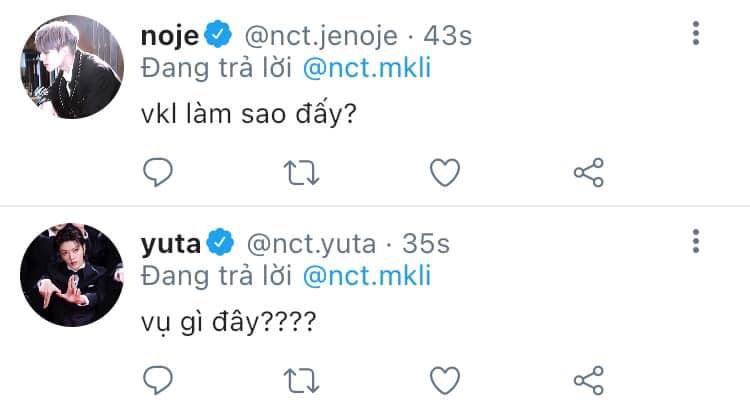Open noje's profile picture

click(x=72, y=66)
